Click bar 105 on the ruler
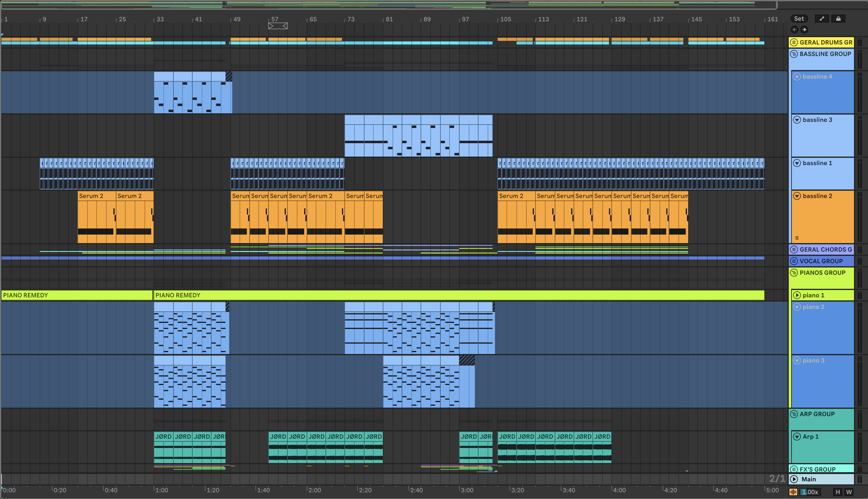868x499 pixels. [x=505, y=19]
